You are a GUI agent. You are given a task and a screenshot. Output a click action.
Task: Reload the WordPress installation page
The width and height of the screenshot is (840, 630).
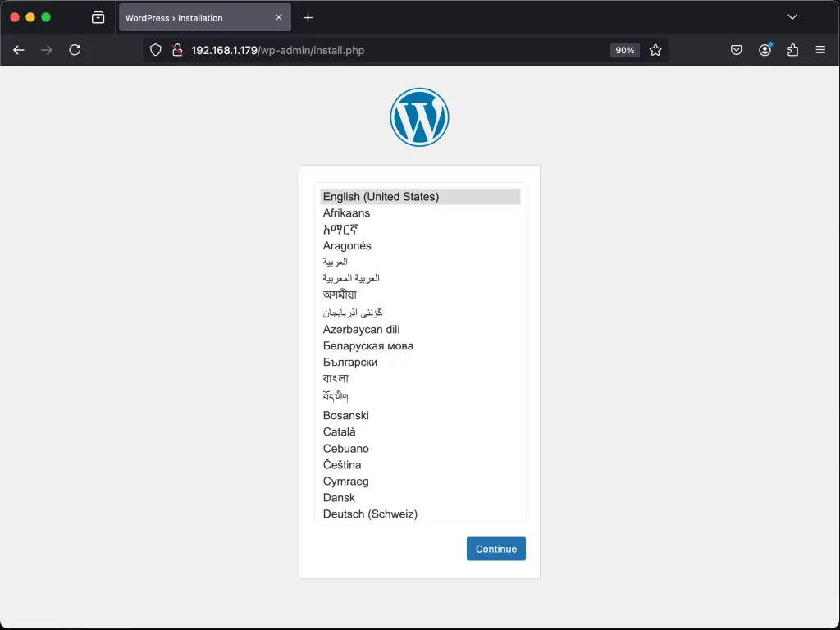click(x=75, y=50)
